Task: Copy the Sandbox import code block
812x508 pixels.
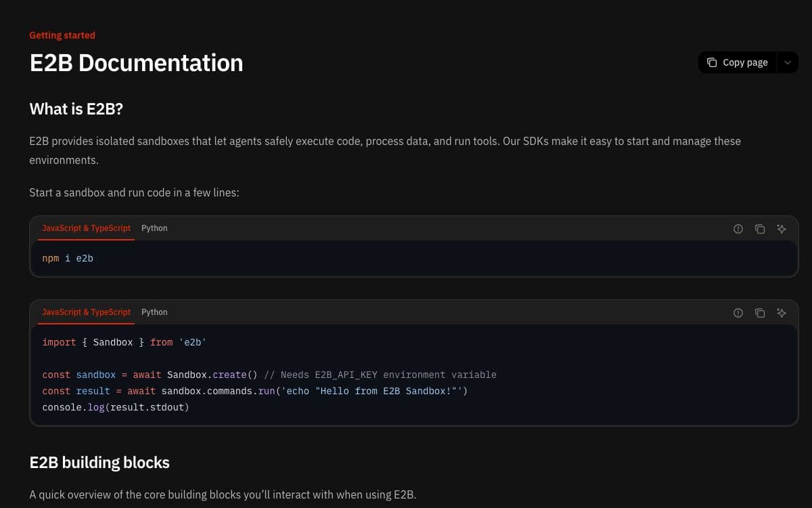Action: coord(760,313)
